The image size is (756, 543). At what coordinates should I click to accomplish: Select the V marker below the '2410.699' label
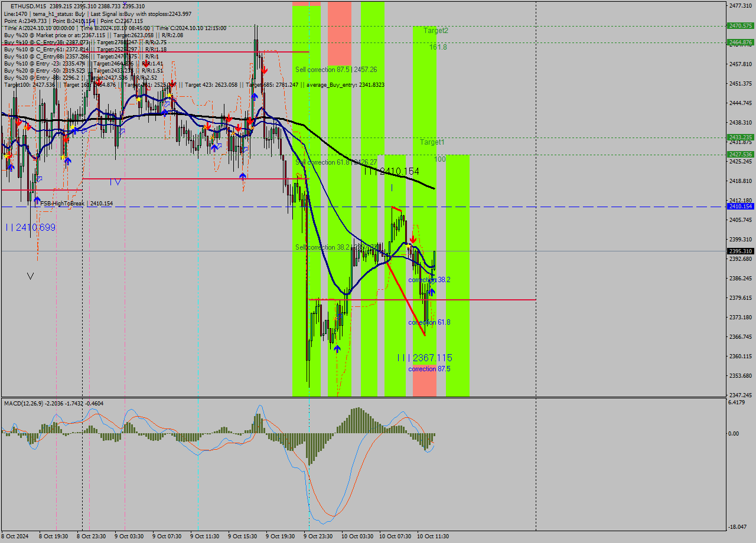click(x=30, y=276)
